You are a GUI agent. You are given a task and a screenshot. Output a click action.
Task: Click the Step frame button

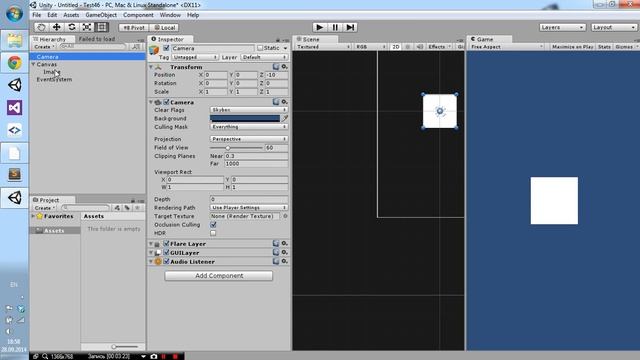point(350,27)
